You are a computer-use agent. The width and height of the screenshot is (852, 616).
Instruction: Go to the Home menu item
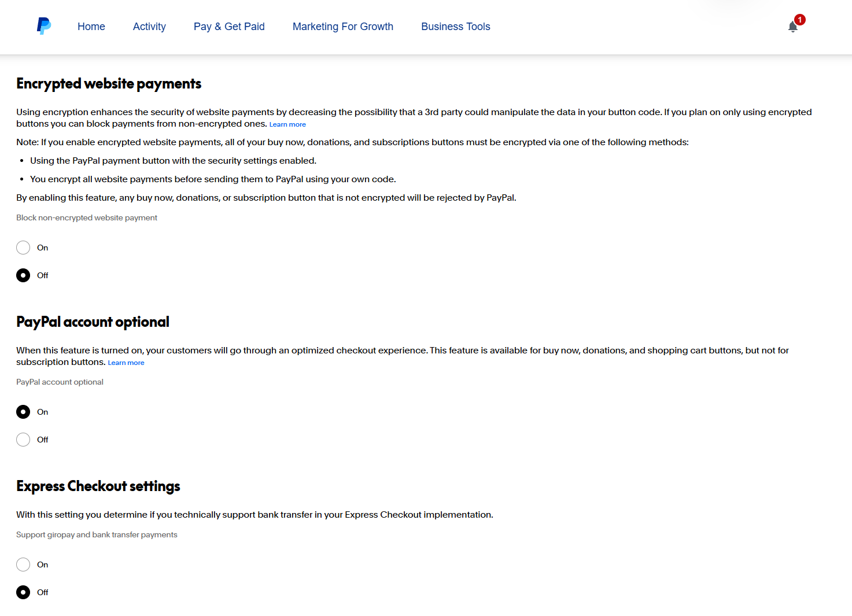[91, 27]
